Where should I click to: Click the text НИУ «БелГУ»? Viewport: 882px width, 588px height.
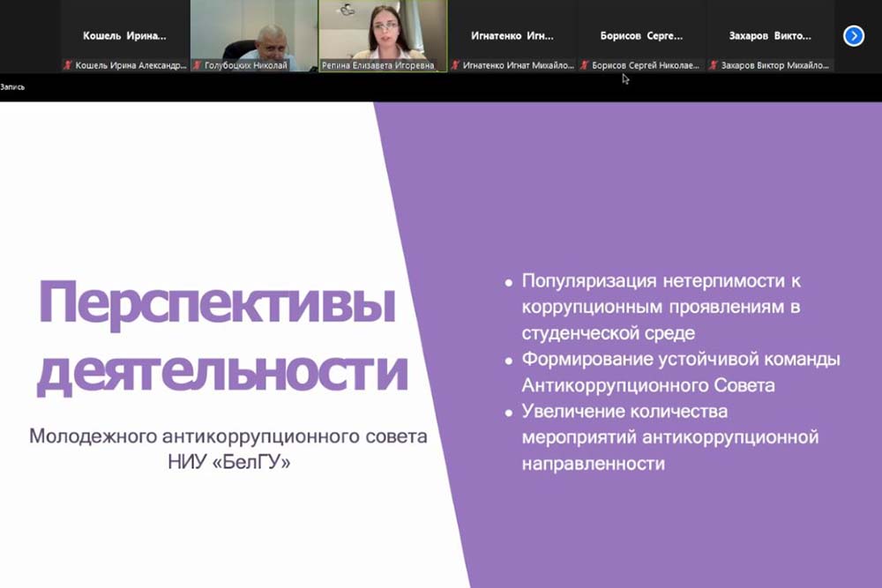point(229,462)
